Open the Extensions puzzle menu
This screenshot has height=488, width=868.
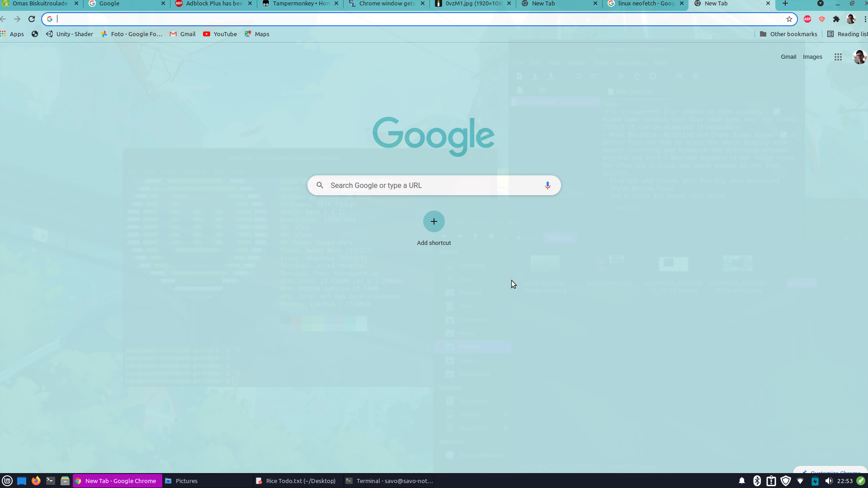pos(836,19)
